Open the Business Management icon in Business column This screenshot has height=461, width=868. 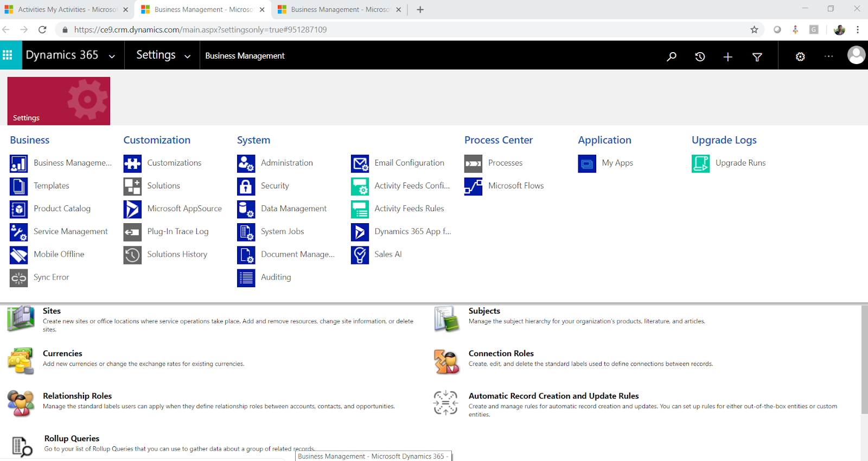pos(18,163)
